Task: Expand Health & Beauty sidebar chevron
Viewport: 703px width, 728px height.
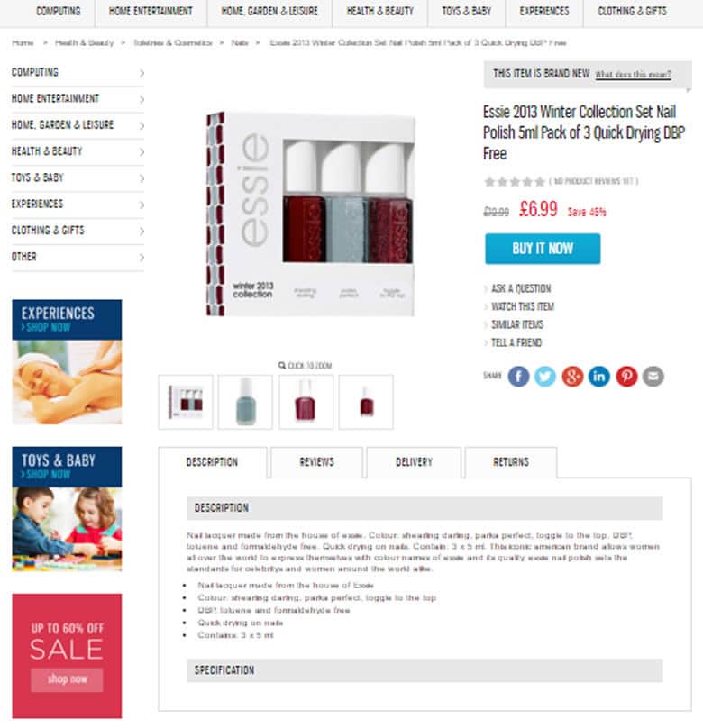Action: (142, 152)
